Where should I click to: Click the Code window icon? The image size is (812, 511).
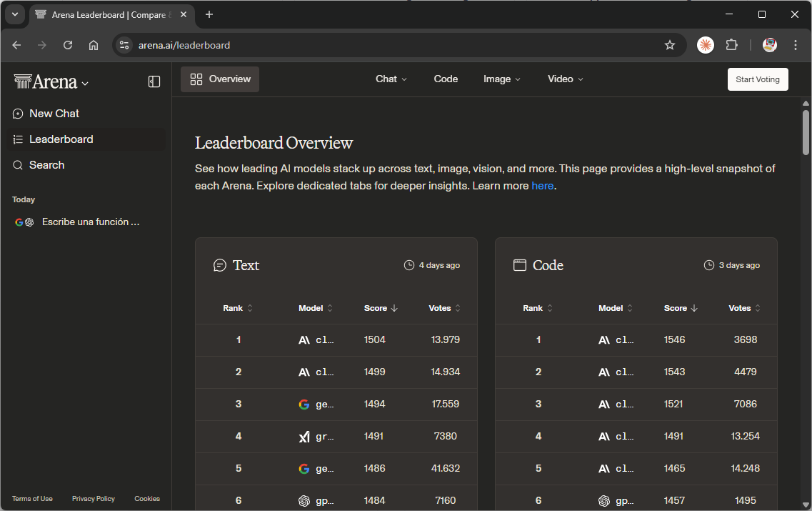[519, 265]
